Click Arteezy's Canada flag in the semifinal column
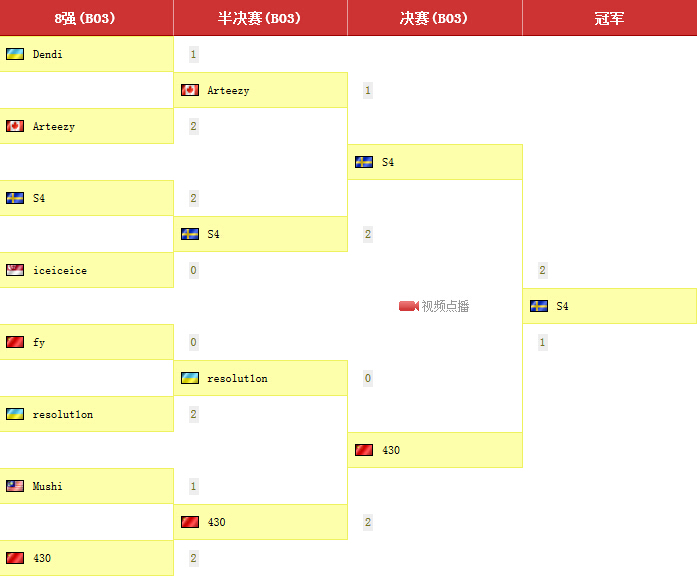This screenshot has height=576, width=697. (190, 90)
